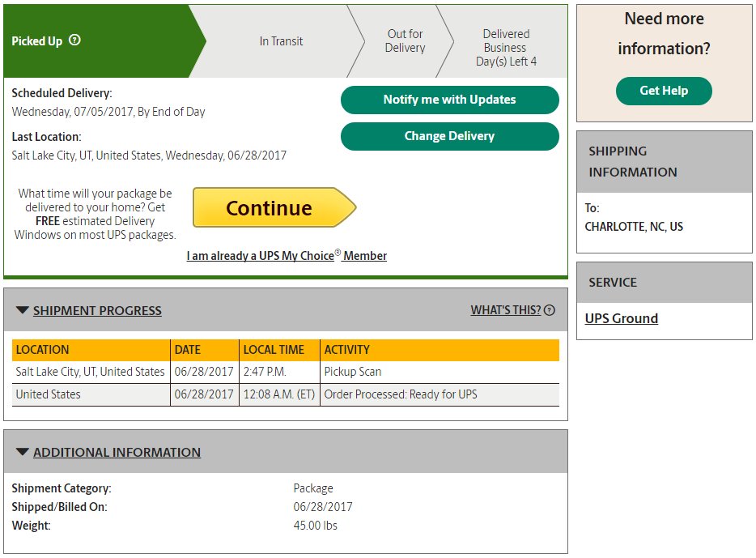This screenshot has height=558, width=756.
Task: Collapse the Shipment Progress triangle
Action: [22, 309]
